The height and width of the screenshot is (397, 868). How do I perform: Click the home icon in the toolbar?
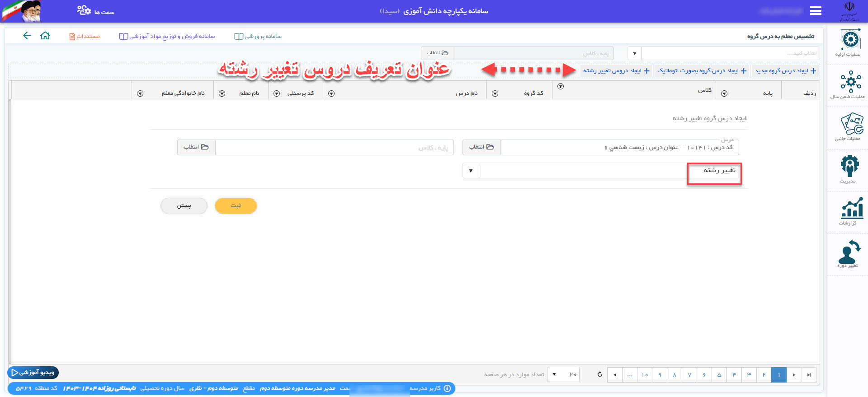(45, 36)
